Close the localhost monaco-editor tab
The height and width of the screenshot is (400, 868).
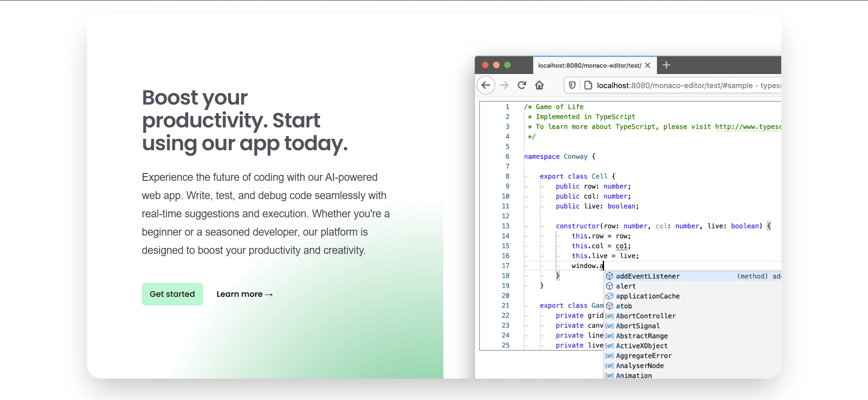[x=647, y=65]
